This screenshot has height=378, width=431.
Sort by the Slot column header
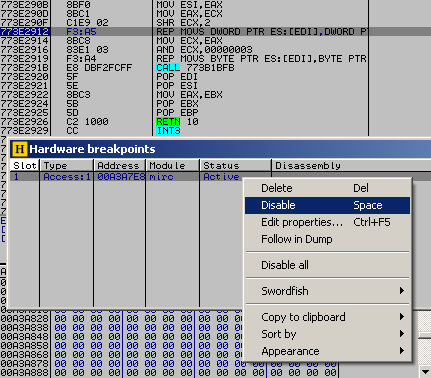25,166
